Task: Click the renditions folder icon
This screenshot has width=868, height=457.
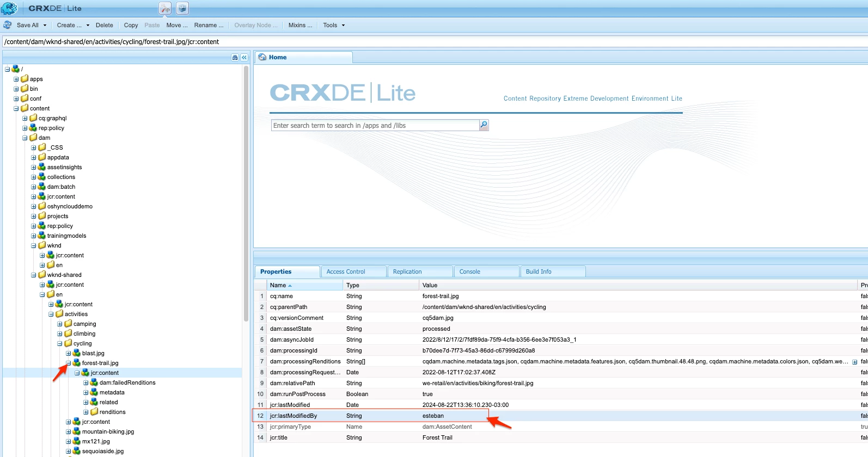Action: [94, 412]
